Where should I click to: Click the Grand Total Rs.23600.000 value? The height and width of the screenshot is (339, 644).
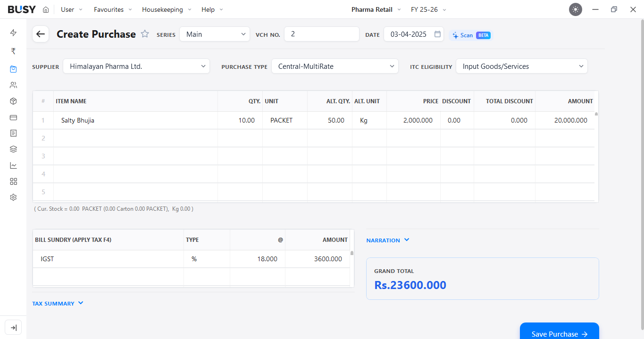pos(410,285)
